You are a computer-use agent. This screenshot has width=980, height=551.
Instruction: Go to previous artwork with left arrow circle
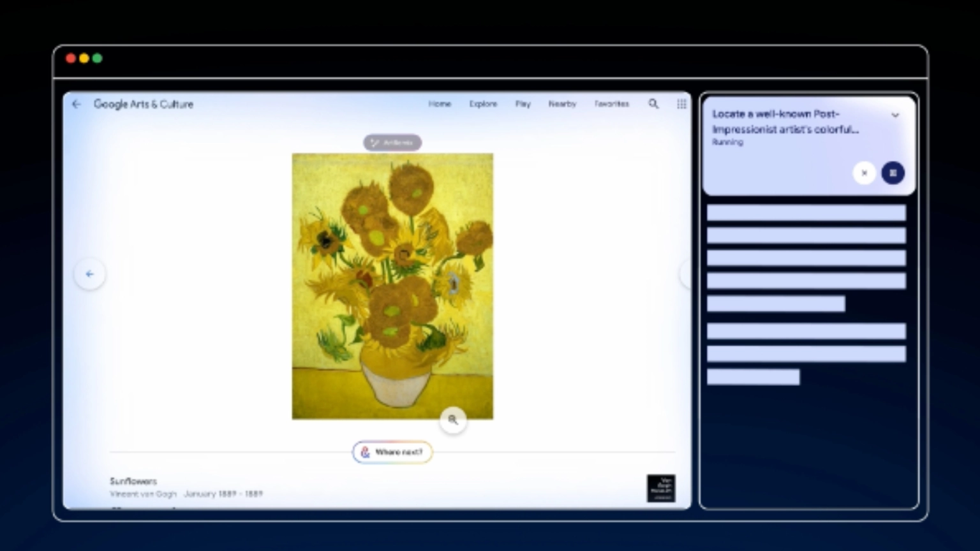click(x=90, y=274)
